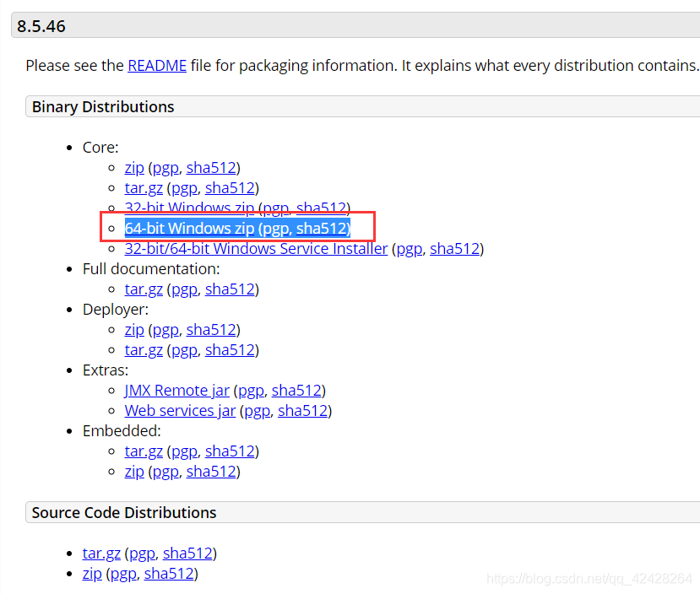Open sha512 checksum for JMX Remote jar

(x=296, y=391)
